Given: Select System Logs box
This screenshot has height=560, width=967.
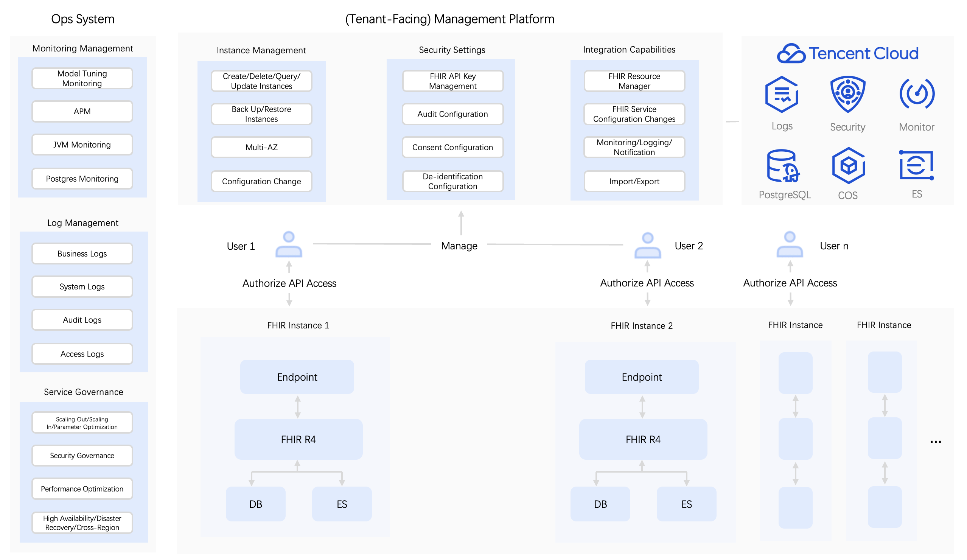Looking at the screenshot, I should [82, 286].
